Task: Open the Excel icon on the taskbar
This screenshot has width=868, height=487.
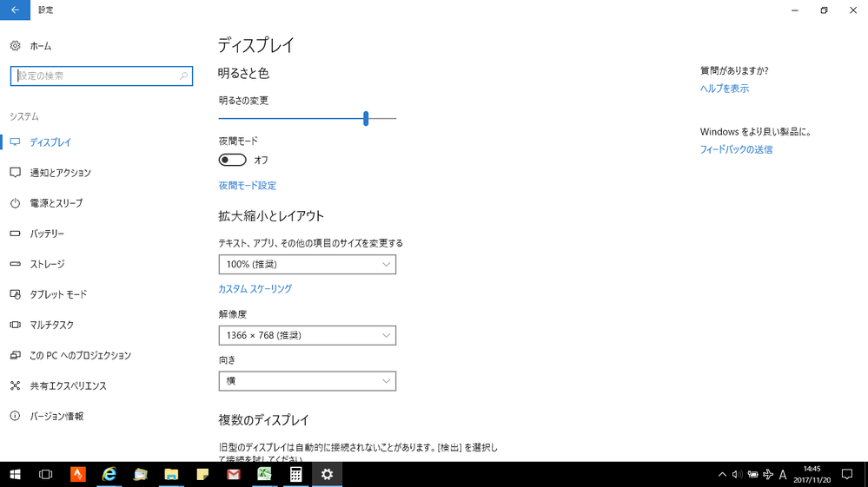Action: [264, 474]
